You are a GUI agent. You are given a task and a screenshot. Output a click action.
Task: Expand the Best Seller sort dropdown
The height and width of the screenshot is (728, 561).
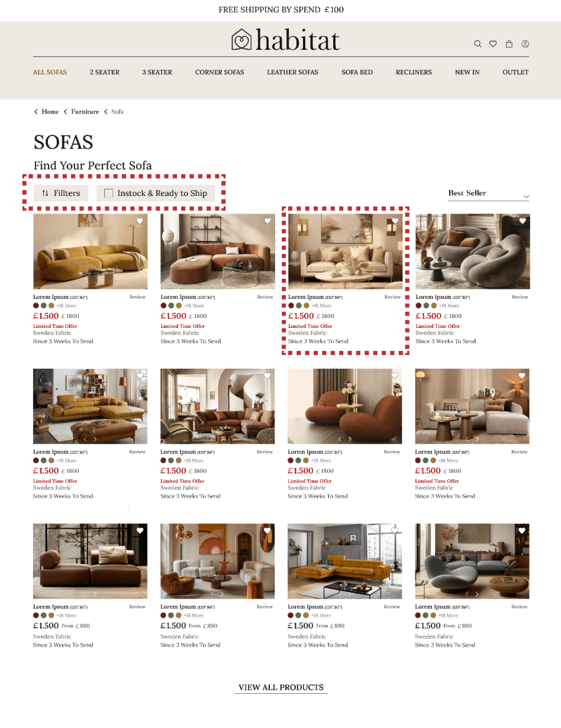click(x=488, y=194)
